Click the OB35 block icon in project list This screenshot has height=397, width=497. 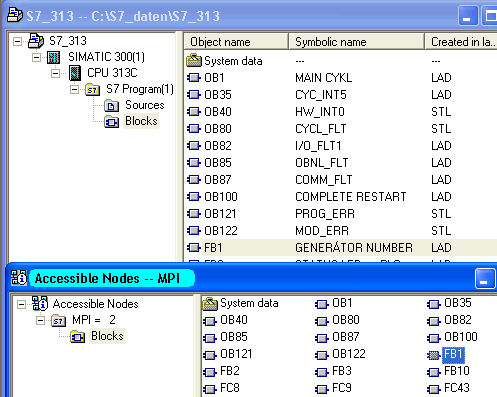click(x=194, y=95)
